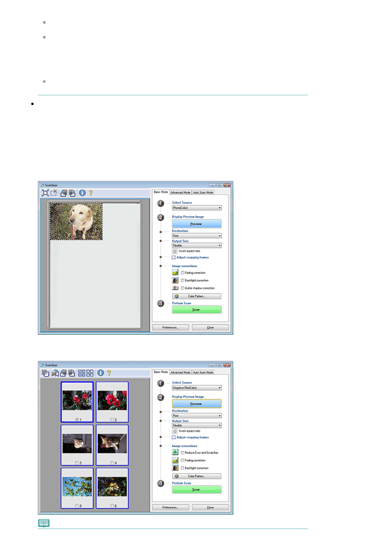Click Preferences button in dog photo window
This screenshot has height=555, width=392.
170,328
